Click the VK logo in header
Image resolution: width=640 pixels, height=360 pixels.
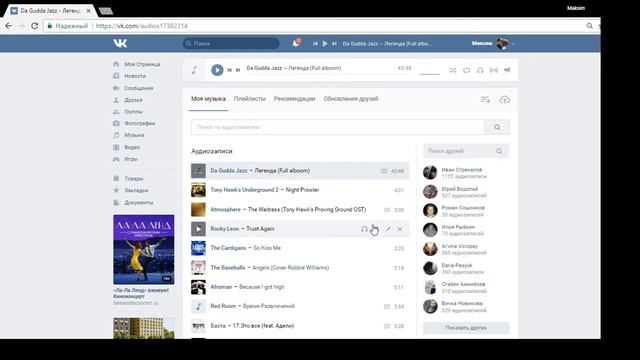[120, 43]
